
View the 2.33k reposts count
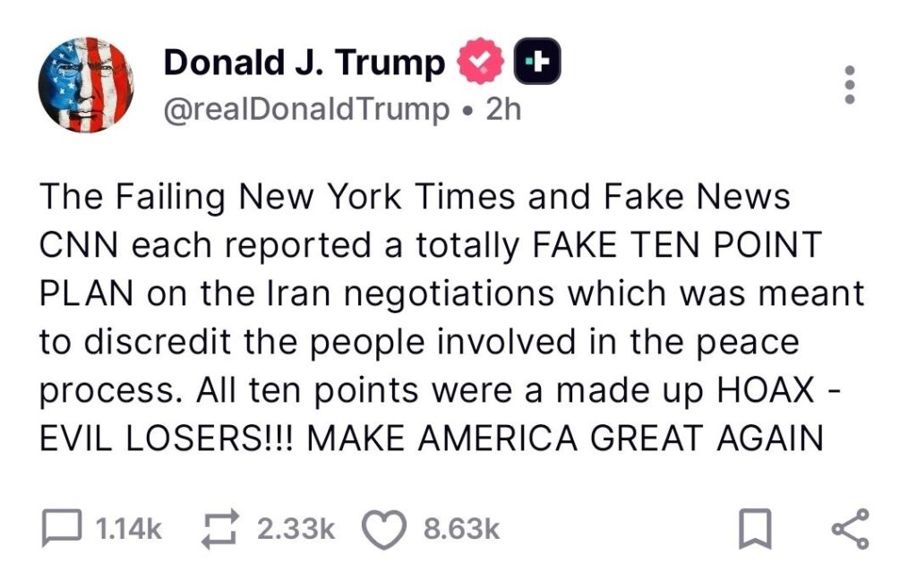(296, 530)
